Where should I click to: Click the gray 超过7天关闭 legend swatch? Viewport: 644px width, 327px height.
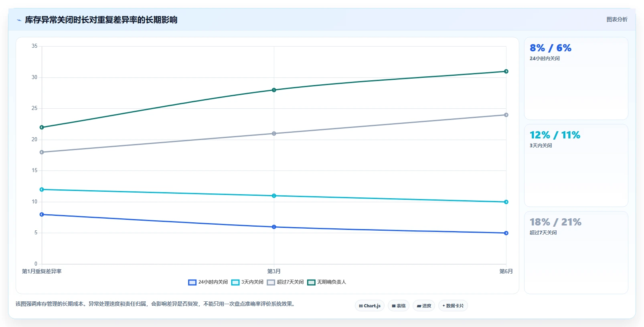[x=271, y=282]
